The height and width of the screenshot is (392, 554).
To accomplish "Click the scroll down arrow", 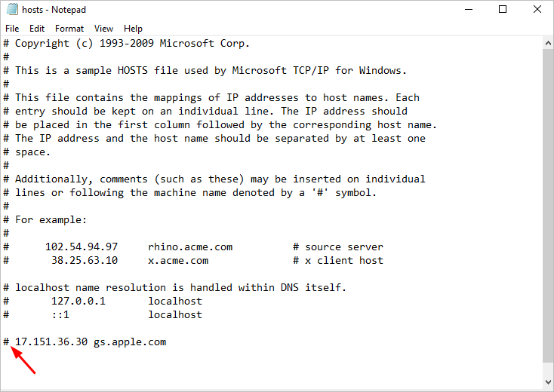I will (x=548, y=382).
